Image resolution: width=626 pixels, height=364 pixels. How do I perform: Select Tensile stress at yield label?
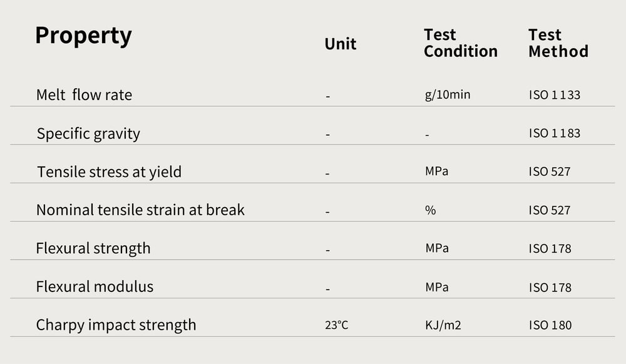point(109,172)
